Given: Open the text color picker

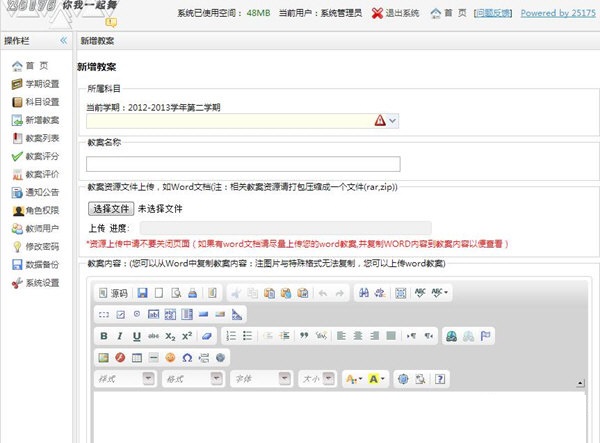Looking at the screenshot, I should (x=354, y=379).
